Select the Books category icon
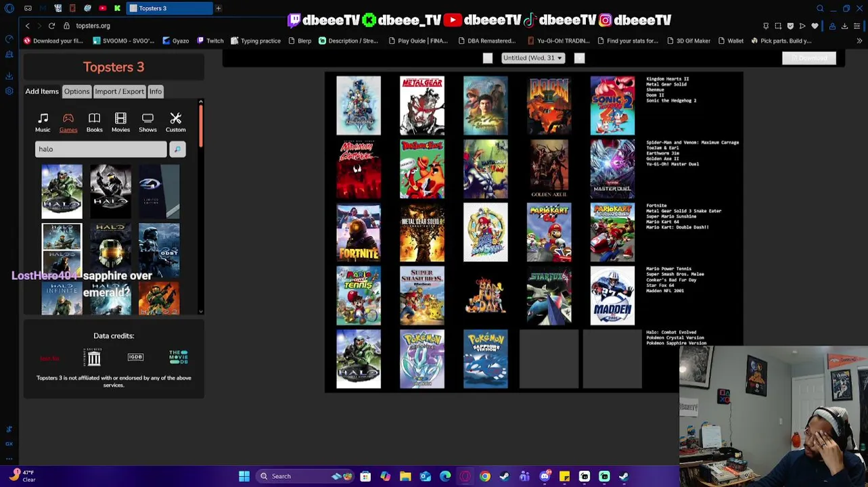 click(x=94, y=122)
